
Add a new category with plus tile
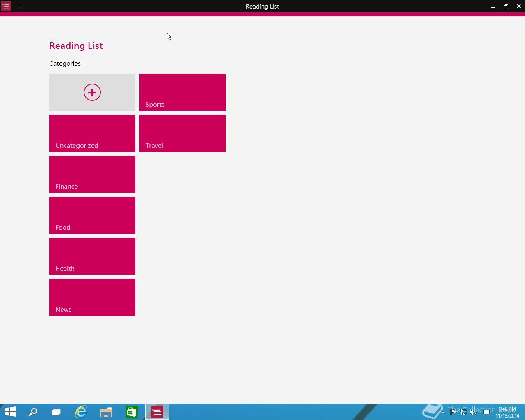92,92
